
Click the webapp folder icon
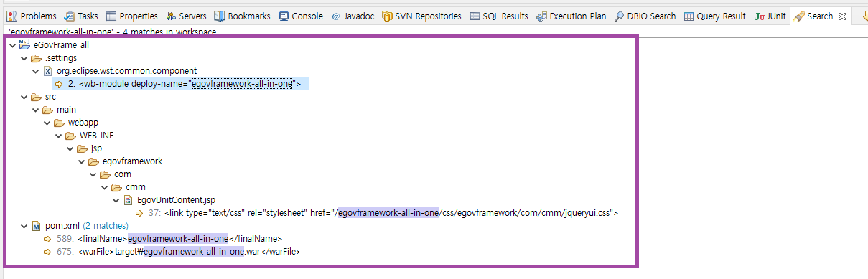point(60,123)
